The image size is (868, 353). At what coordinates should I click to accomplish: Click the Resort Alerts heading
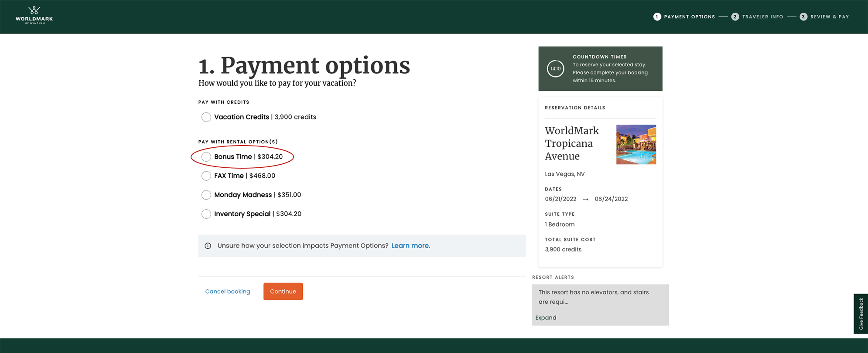point(553,277)
